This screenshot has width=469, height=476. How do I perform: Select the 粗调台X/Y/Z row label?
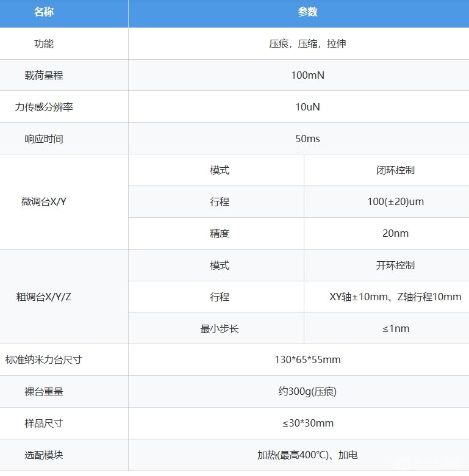tap(44, 297)
